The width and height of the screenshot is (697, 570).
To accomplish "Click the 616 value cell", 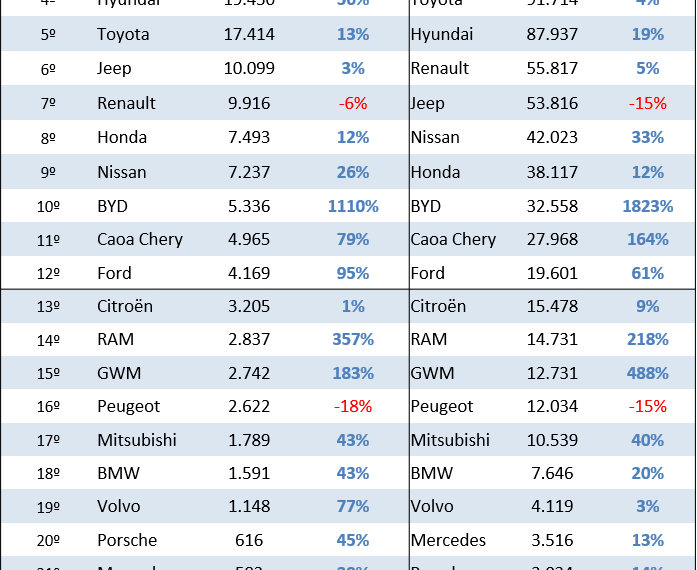I will pyautogui.click(x=249, y=541).
